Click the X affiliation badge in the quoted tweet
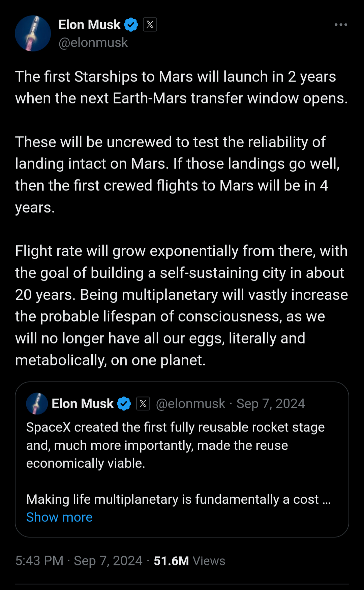This screenshot has width=364, height=590. tap(143, 404)
